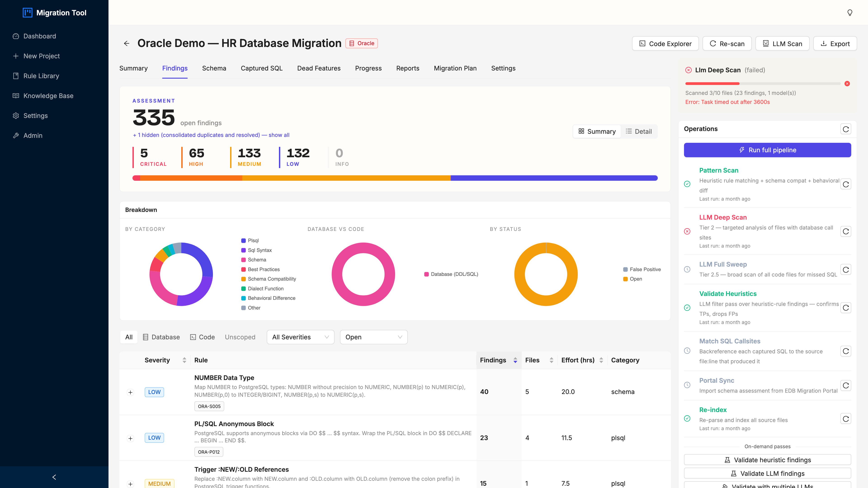Image resolution: width=868 pixels, height=488 pixels.
Task: Sort the table by Files
Action: point(551,360)
